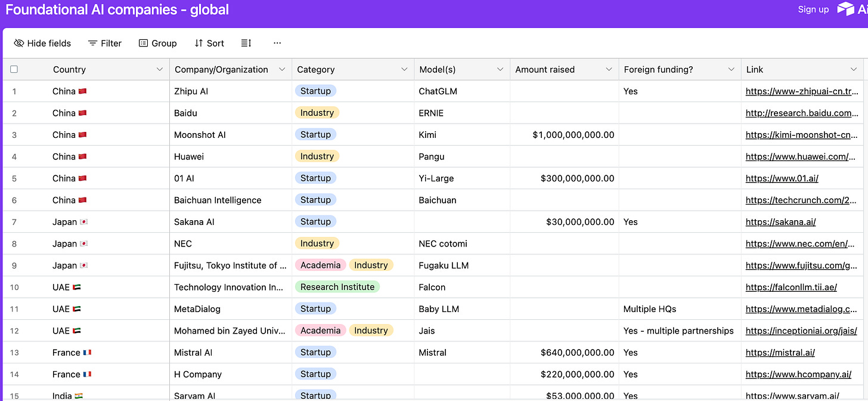Click the Research Institute tag in row 10
The width and height of the screenshot is (868, 401).
[337, 287]
